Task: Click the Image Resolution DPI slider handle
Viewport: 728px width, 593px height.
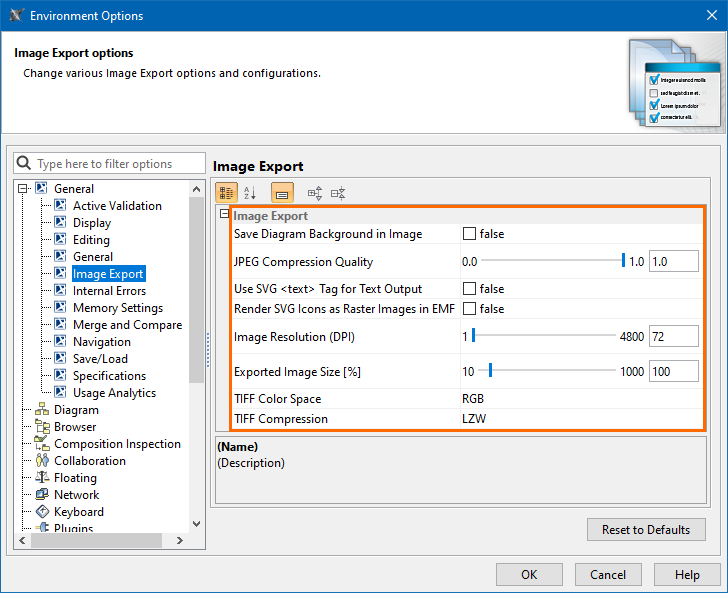Action: tap(473, 337)
